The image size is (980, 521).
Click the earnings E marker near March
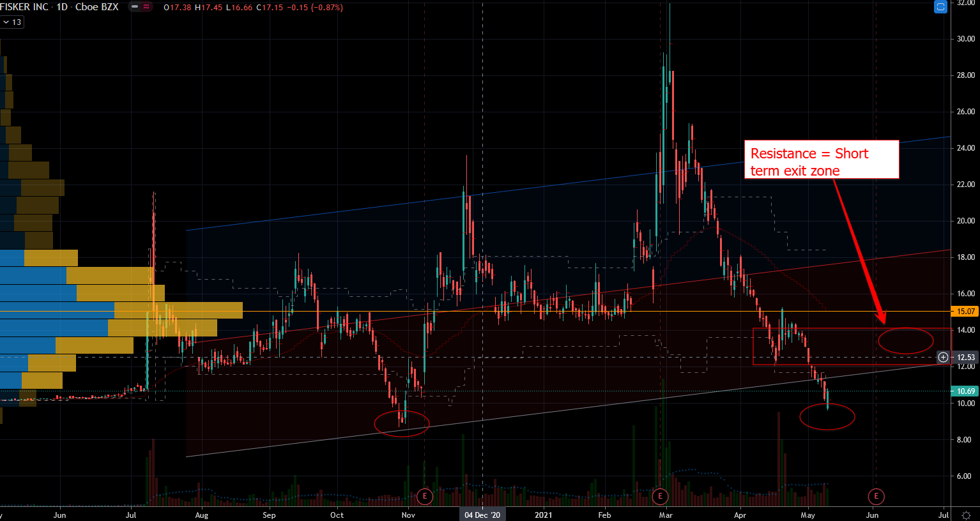pyautogui.click(x=660, y=496)
